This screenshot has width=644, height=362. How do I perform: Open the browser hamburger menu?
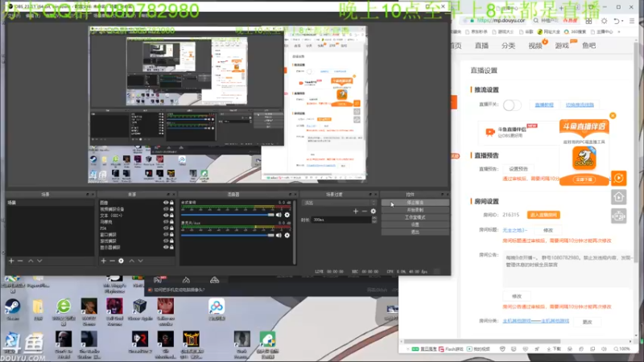632,21
